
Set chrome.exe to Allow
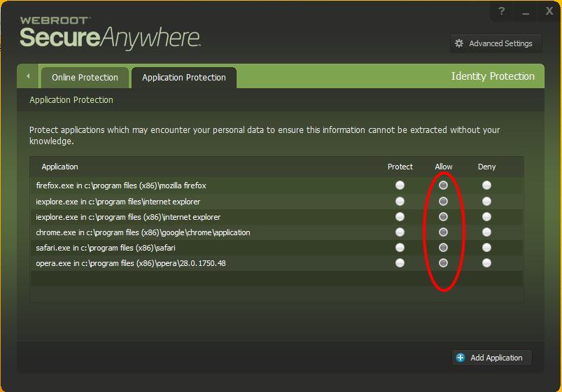click(x=443, y=232)
